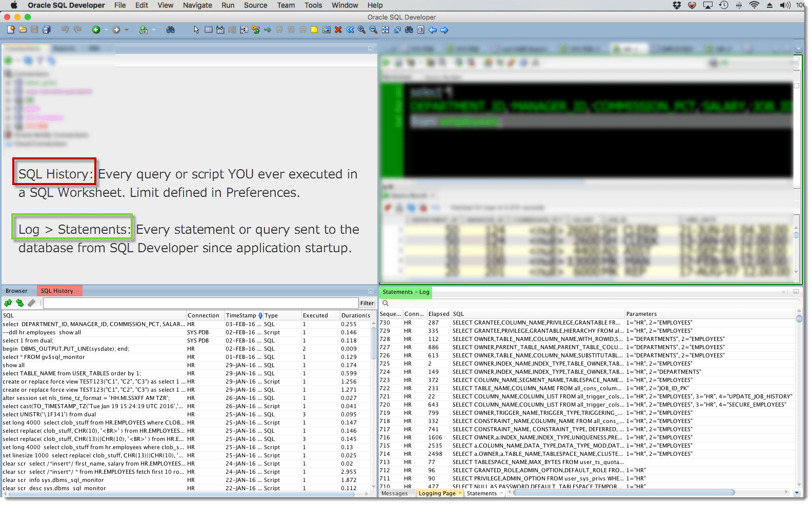This screenshot has width=812, height=505.
Task: Click the Wi-Fi icon in macOS menu bar
Action: point(754,5)
